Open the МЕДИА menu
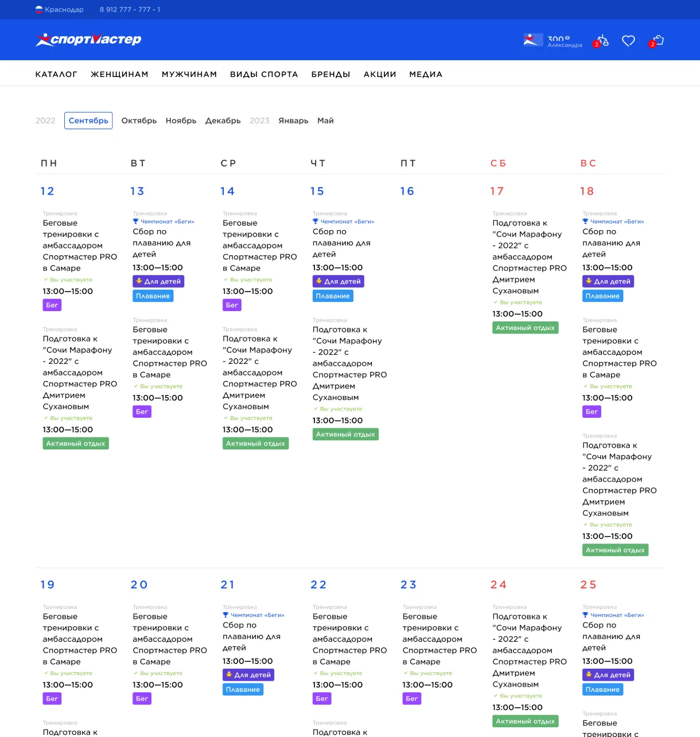Viewport: 700px width, 737px height. click(x=426, y=74)
